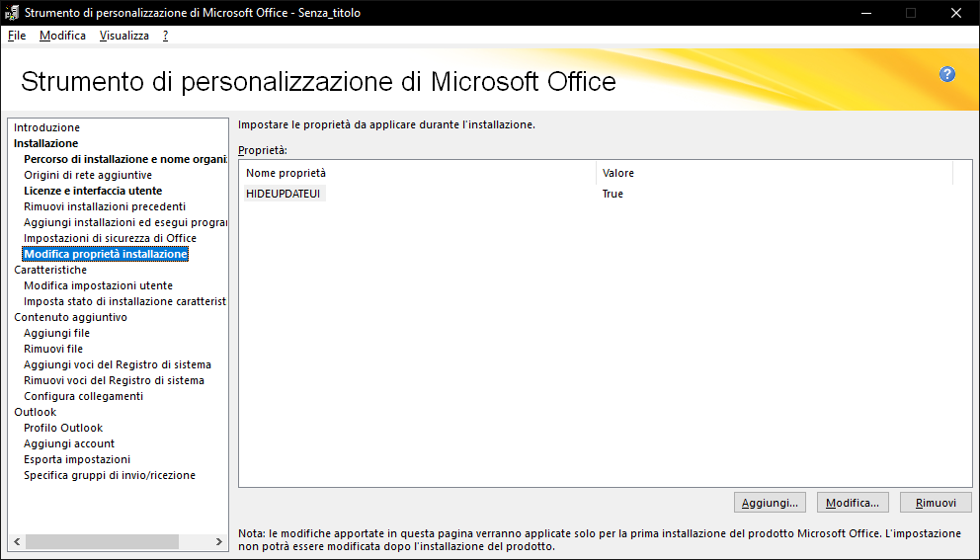
Task: Open Aggiungi file page
Action: click(x=56, y=333)
